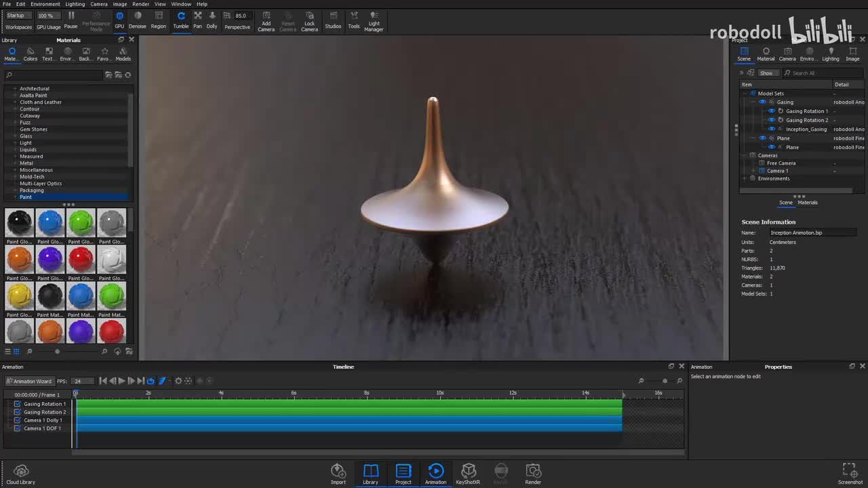This screenshot has width=868, height=488.
Task: Disable the Camera 1 DOF 1 track
Action: tap(18, 428)
